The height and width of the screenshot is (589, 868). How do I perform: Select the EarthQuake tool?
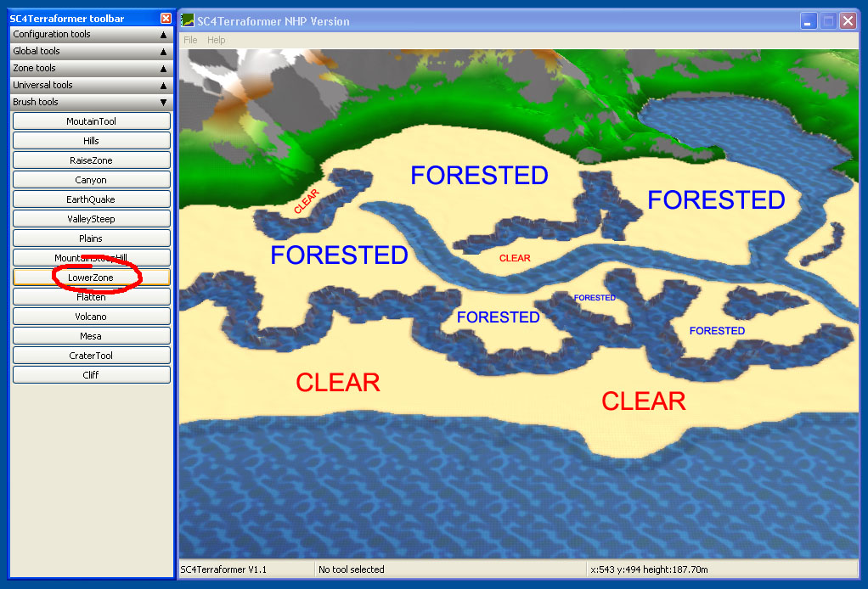92,199
